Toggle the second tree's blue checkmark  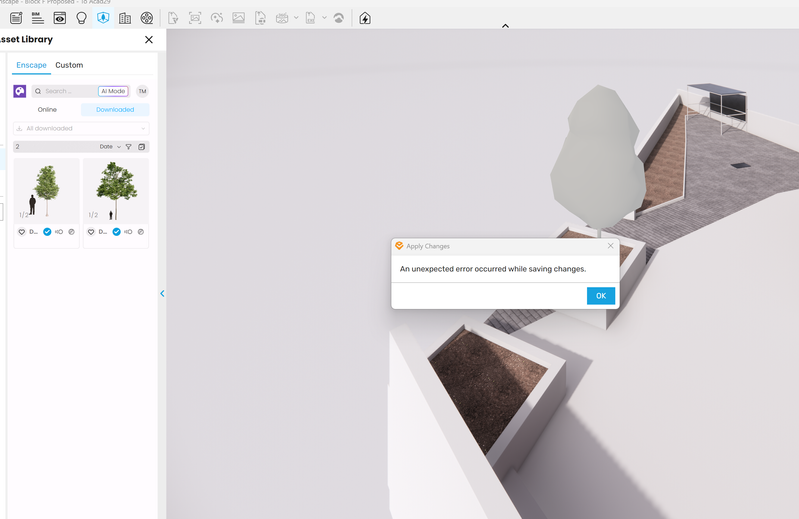tap(116, 232)
